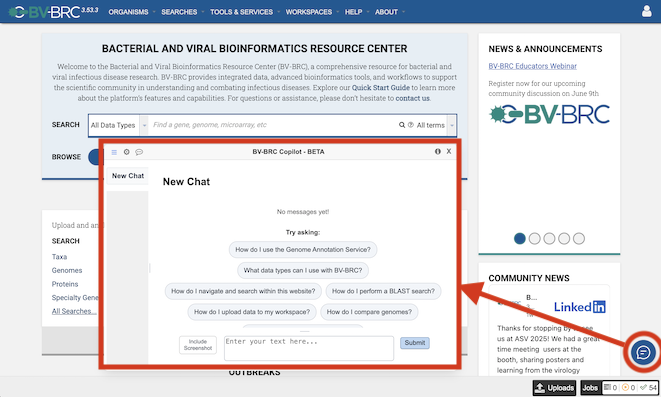Open the LinkedIn logo in Community News

pyautogui.click(x=580, y=307)
